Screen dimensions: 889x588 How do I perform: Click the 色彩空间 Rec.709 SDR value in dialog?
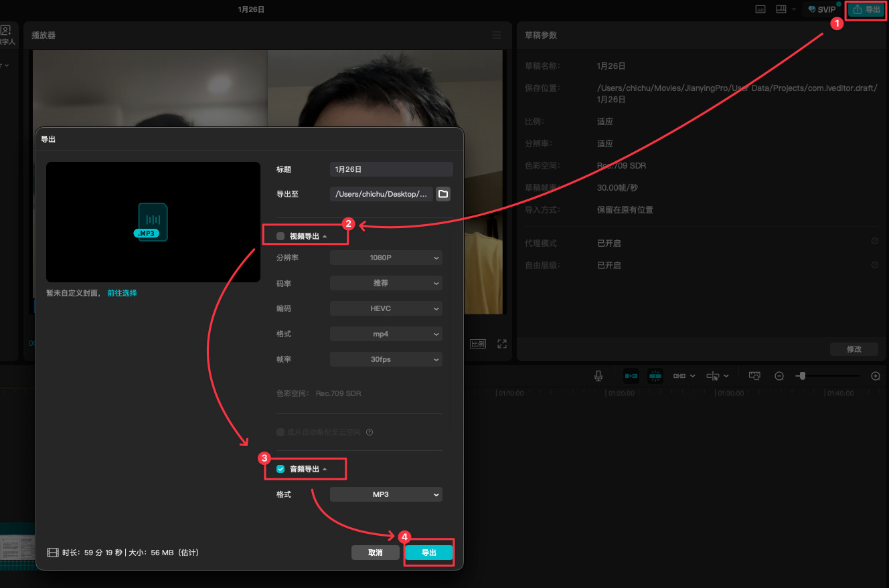(x=338, y=393)
